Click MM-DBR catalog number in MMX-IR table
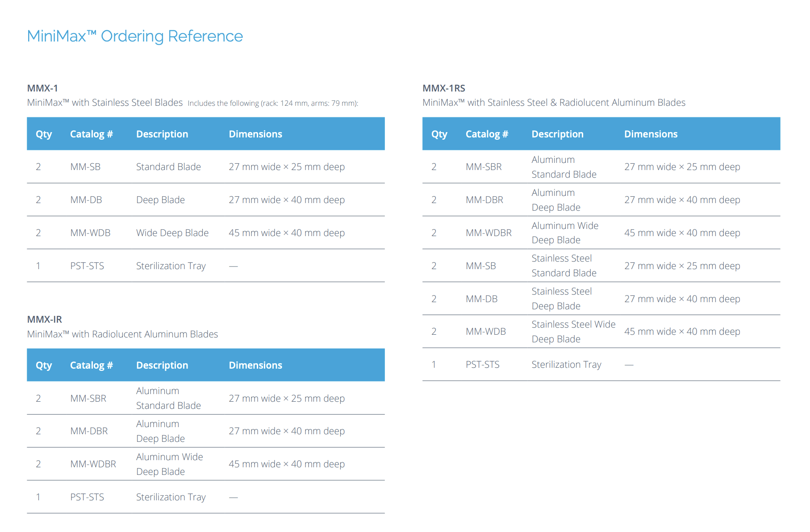Viewport: 810px width, 532px height. click(89, 431)
